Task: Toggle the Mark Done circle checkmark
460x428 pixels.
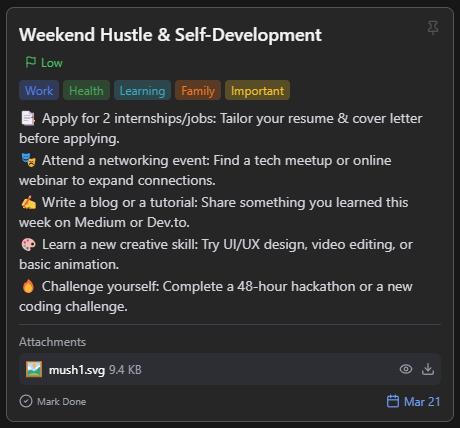Action: (26, 401)
